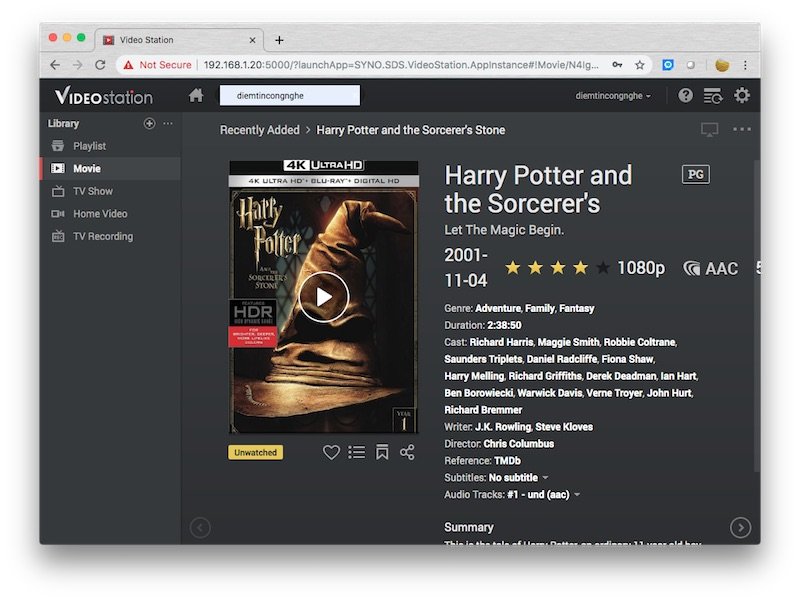
Task: Open the Home Video library
Action: (x=110, y=213)
